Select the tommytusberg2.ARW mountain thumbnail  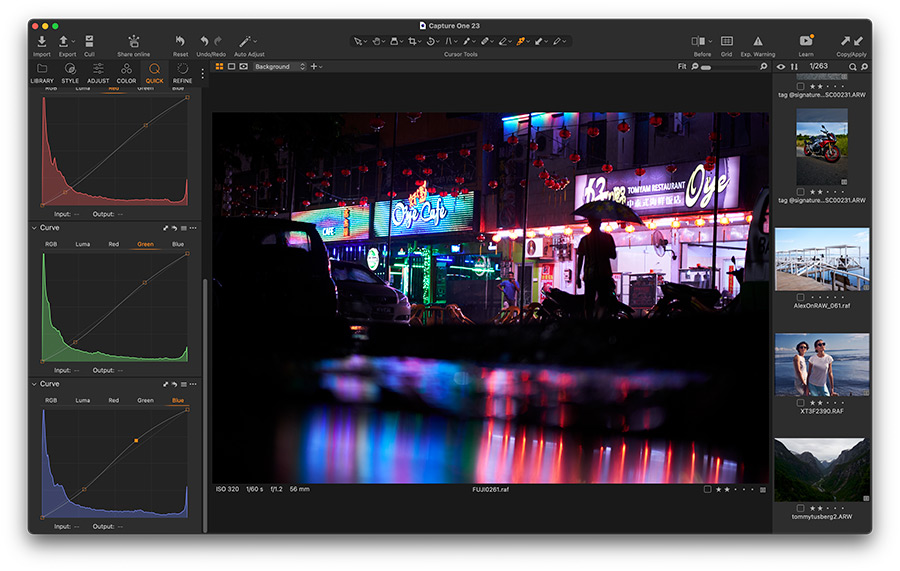821,470
